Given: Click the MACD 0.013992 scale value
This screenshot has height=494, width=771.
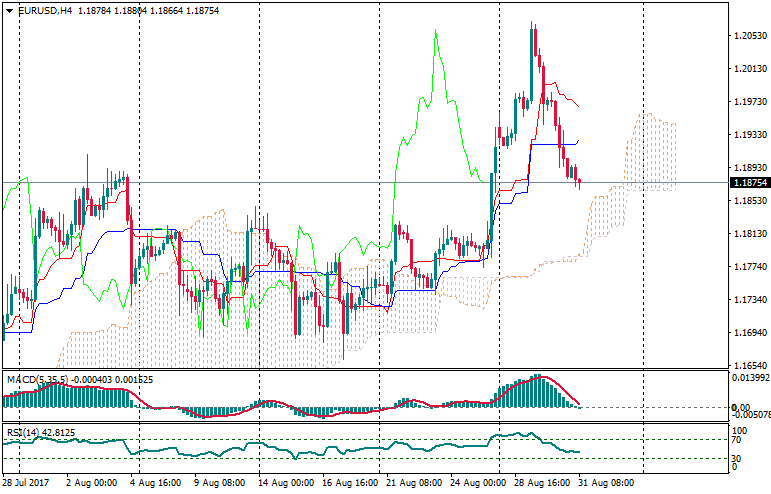Looking at the screenshot, I should (x=751, y=377).
